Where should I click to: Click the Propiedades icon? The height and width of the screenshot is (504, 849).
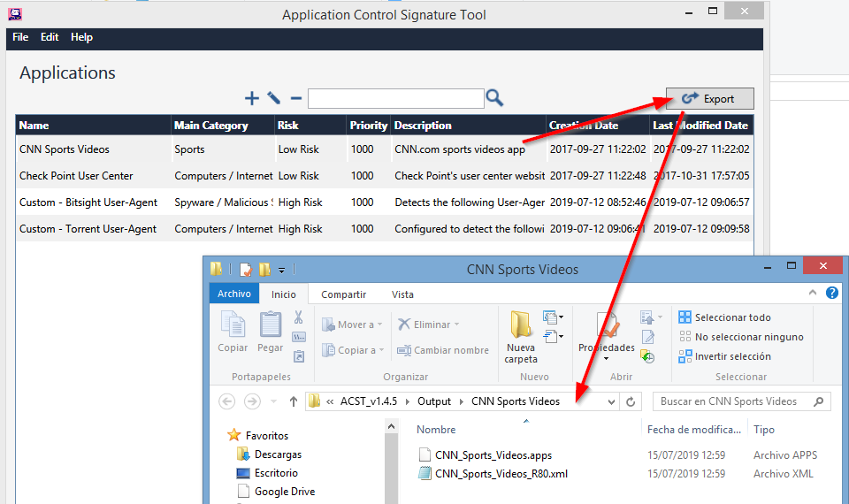(x=607, y=326)
